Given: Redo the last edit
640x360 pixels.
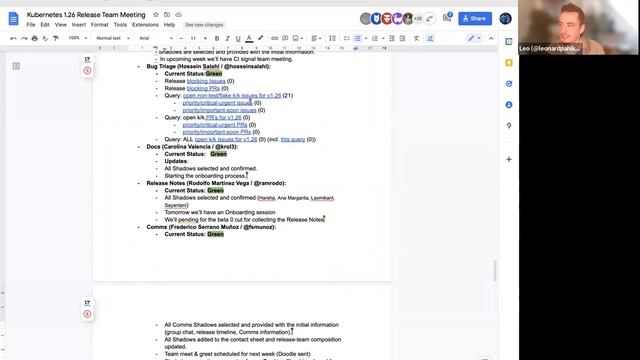Looking at the screenshot, I should (24, 38).
